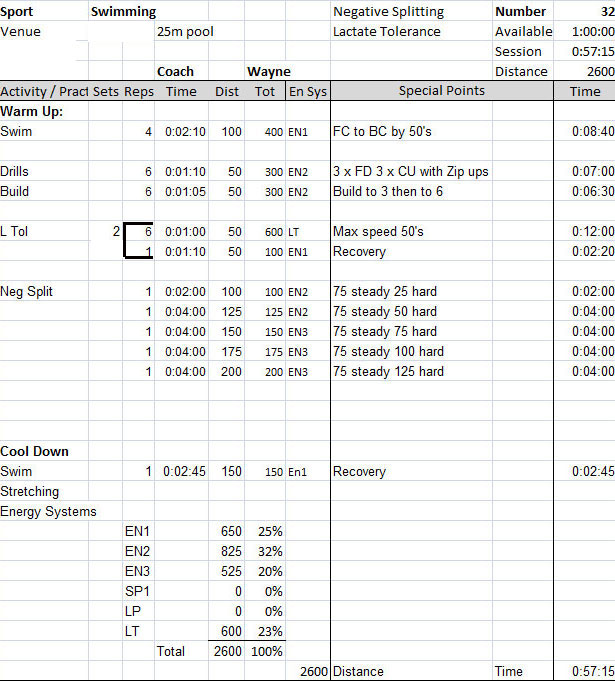
Task: Click the '25m pool' venue cell
Action: coord(185,32)
